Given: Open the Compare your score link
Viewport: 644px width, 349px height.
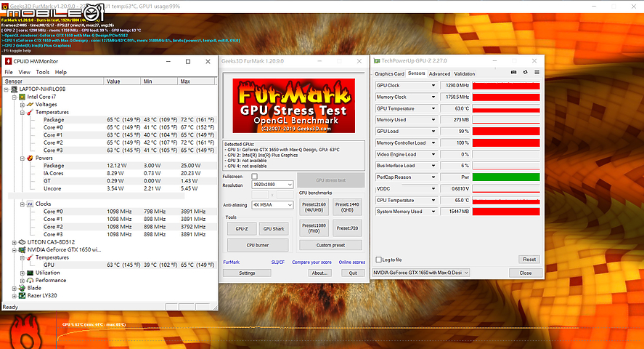Looking at the screenshot, I should tap(311, 262).
